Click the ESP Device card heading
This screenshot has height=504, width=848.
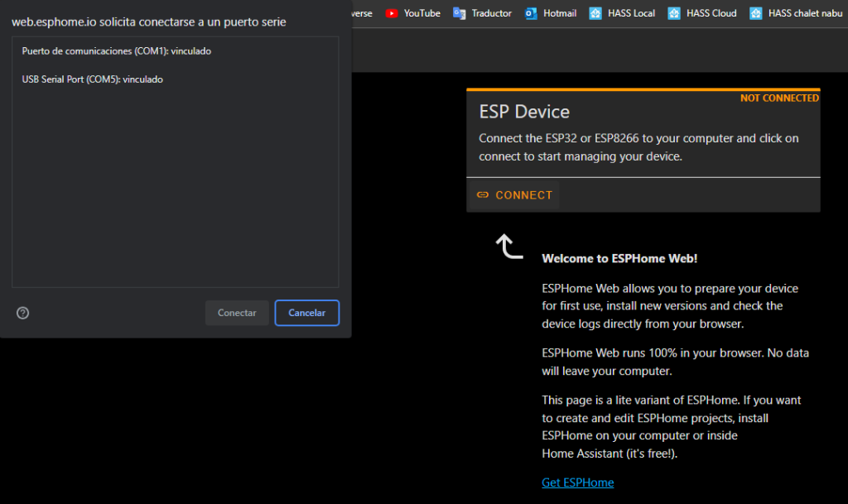(x=524, y=112)
